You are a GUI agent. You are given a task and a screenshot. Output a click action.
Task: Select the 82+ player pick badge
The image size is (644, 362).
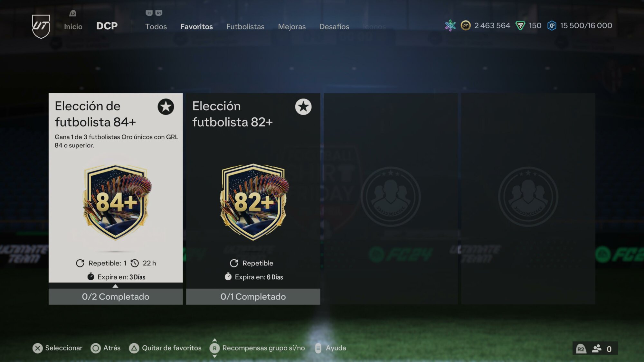click(x=254, y=202)
